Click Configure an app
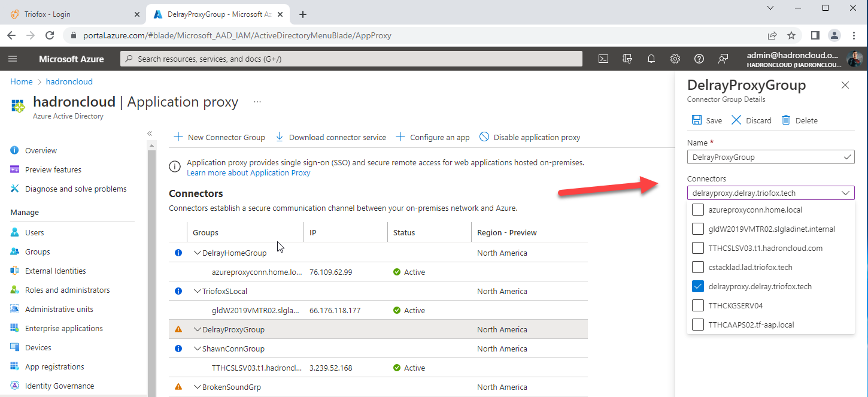The image size is (868, 397). pyautogui.click(x=433, y=137)
